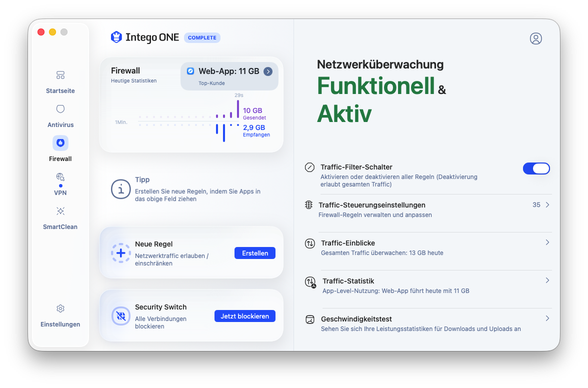The width and height of the screenshot is (588, 388).
Task: Open the Startseite dashboard icon
Action: pos(60,75)
